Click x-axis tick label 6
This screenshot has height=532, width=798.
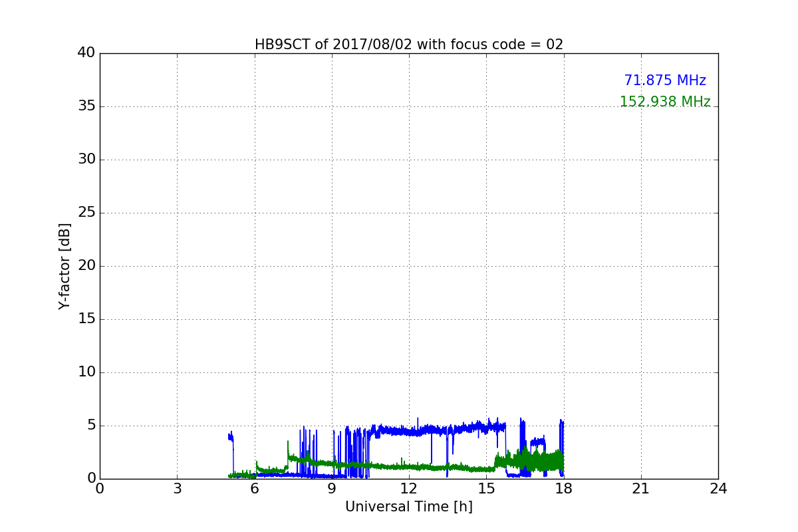(x=255, y=489)
